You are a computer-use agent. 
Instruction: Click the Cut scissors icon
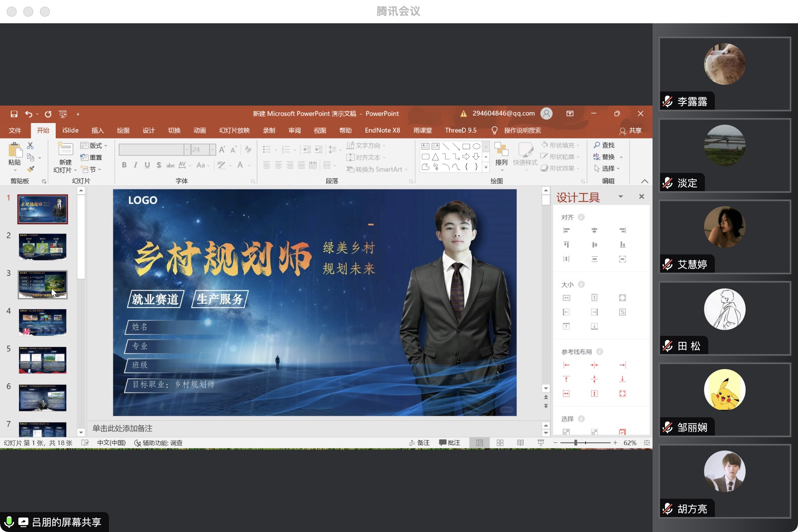(30, 145)
